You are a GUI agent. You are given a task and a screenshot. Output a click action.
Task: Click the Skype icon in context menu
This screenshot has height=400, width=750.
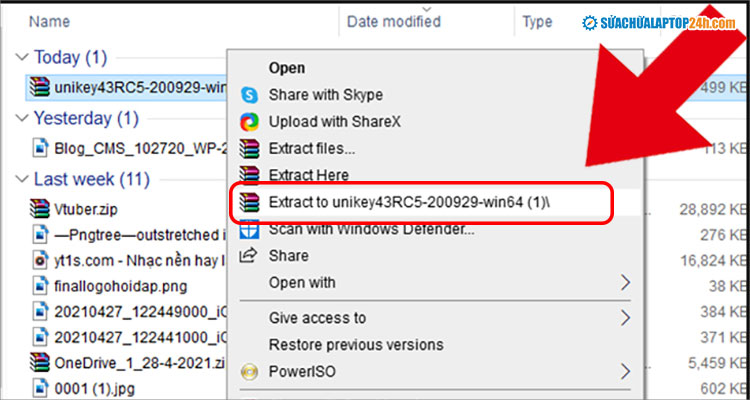click(x=250, y=95)
